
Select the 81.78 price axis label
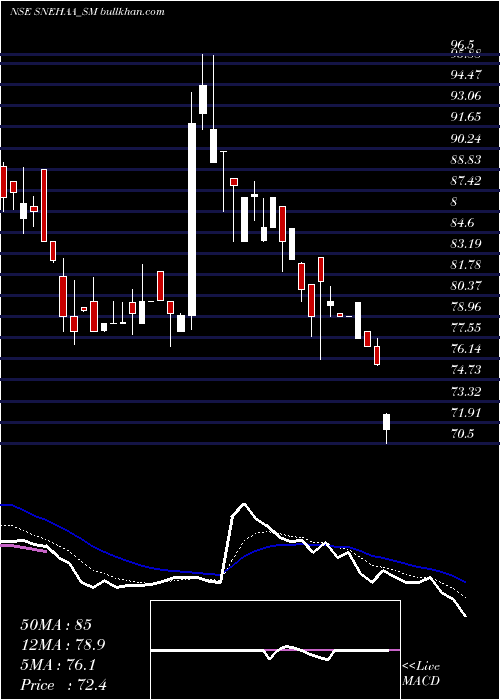tap(466, 265)
